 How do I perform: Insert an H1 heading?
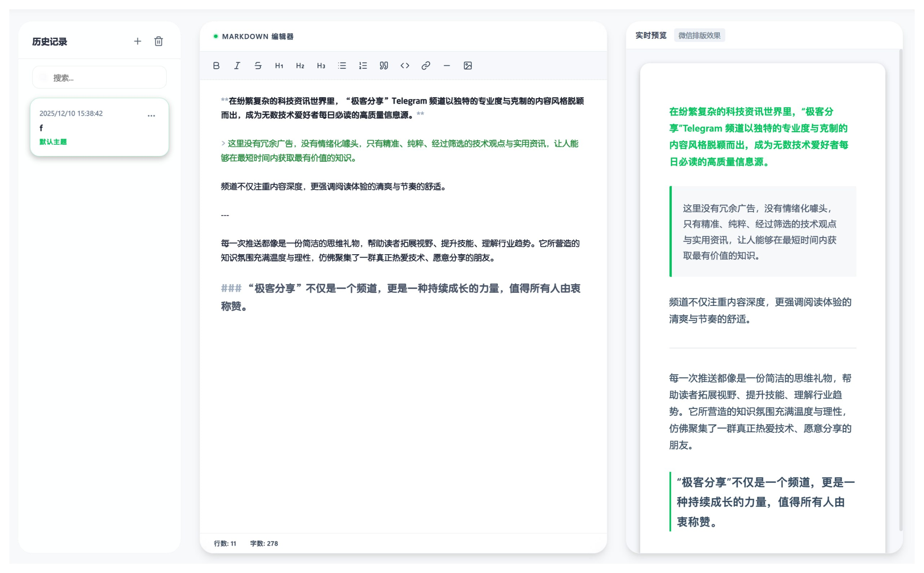click(279, 66)
